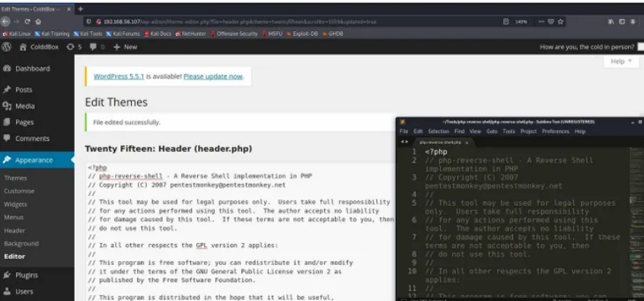Reset the 140% zoom indicator
Image resolution: width=644 pixels, height=301 pixels.
(521, 22)
